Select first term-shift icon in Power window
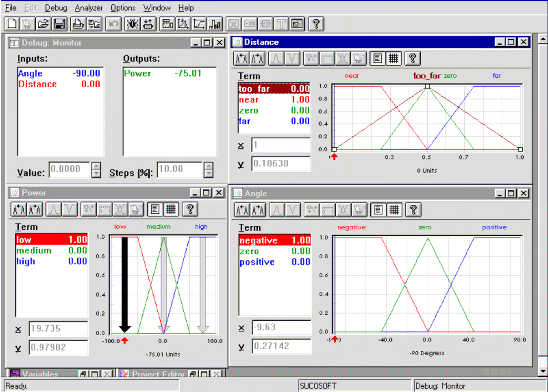548x392 pixels. [x=19, y=209]
